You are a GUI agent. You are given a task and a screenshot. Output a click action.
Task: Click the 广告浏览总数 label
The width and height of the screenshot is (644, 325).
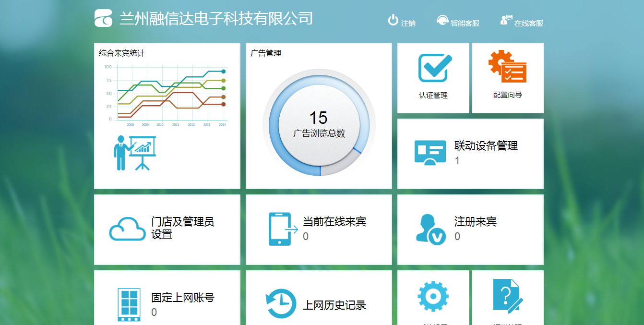[319, 133]
